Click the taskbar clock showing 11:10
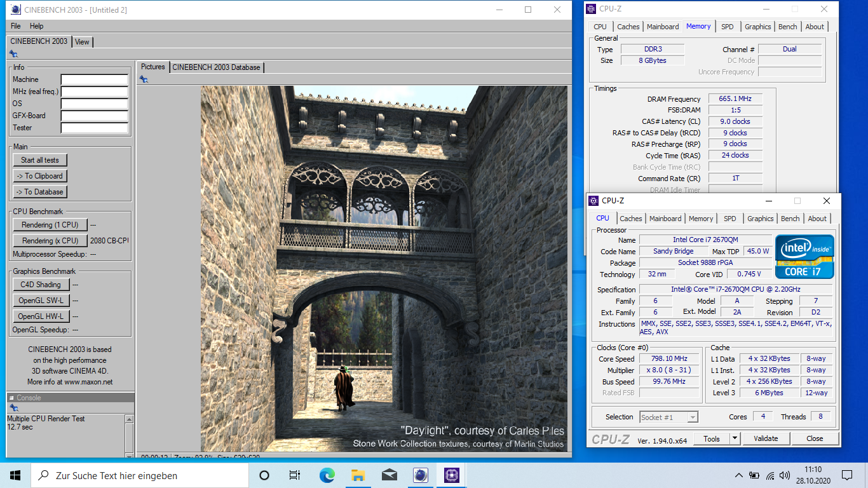Viewport: 868px width, 488px height. [x=812, y=475]
